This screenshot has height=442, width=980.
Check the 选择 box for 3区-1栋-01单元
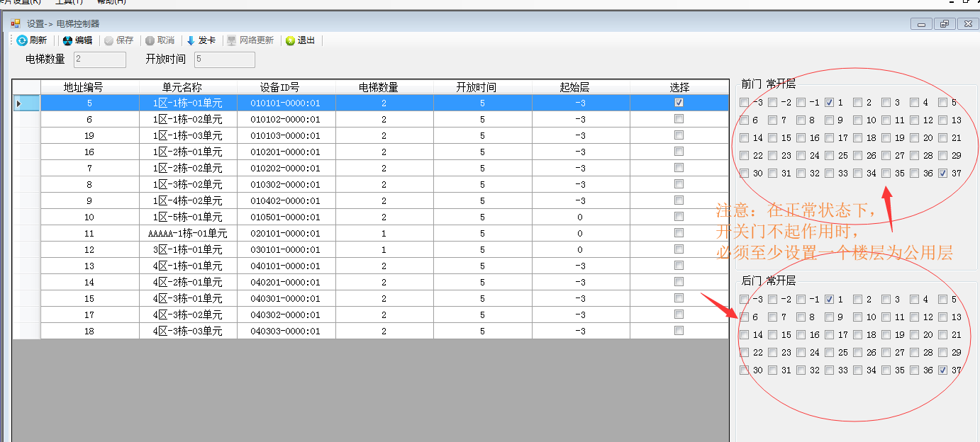point(679,249)
